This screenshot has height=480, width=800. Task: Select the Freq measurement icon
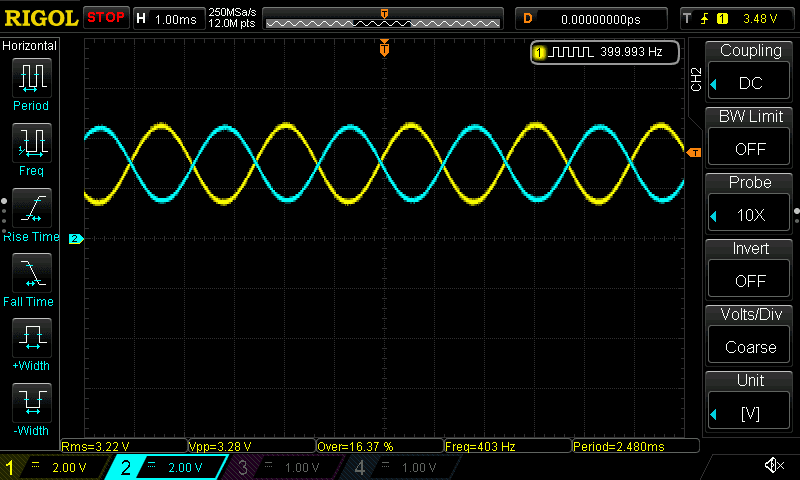click(31, 144)
